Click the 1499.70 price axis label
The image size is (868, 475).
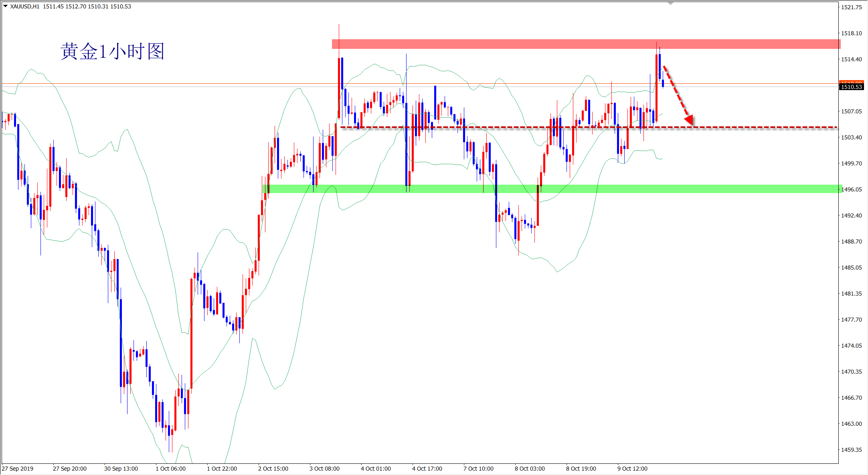[852, 163]
